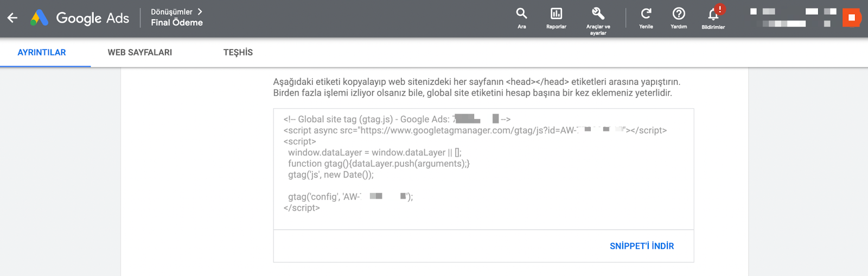Click SNİPPET'İ İNDİR download button
Screen dimensions: 868x276
[x=642, y=246]
